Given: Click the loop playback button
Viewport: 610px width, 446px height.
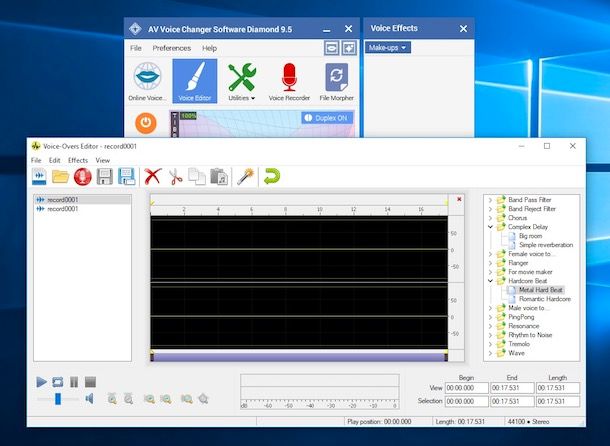Looking at the screenshot, I should tap(58, 382).
